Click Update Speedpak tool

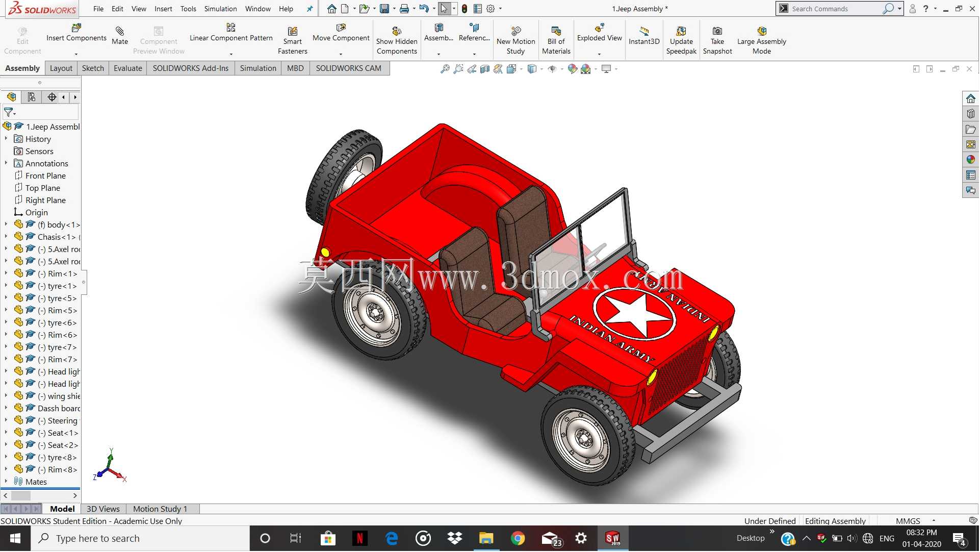681,40
